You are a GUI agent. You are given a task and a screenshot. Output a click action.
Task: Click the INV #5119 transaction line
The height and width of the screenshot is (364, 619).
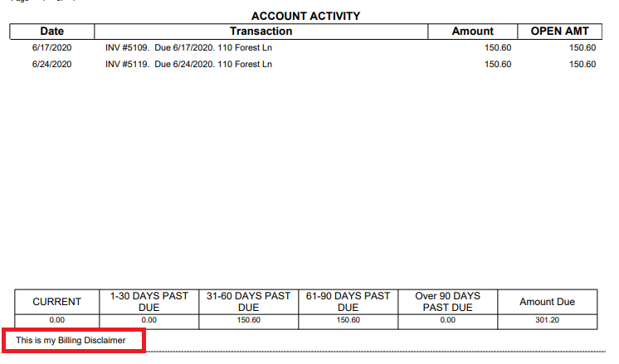[x=188, y=64]
